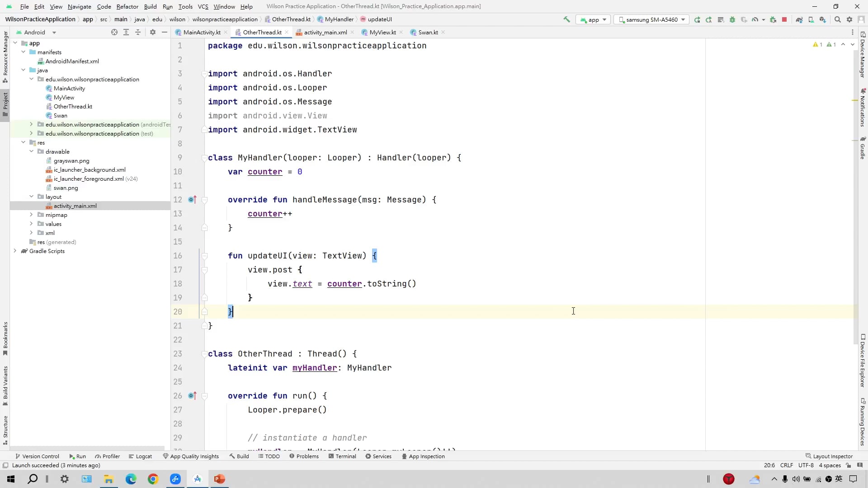Click the Debug app bug icon
Viewport: 868px width, 488px height.
point(732,19)
